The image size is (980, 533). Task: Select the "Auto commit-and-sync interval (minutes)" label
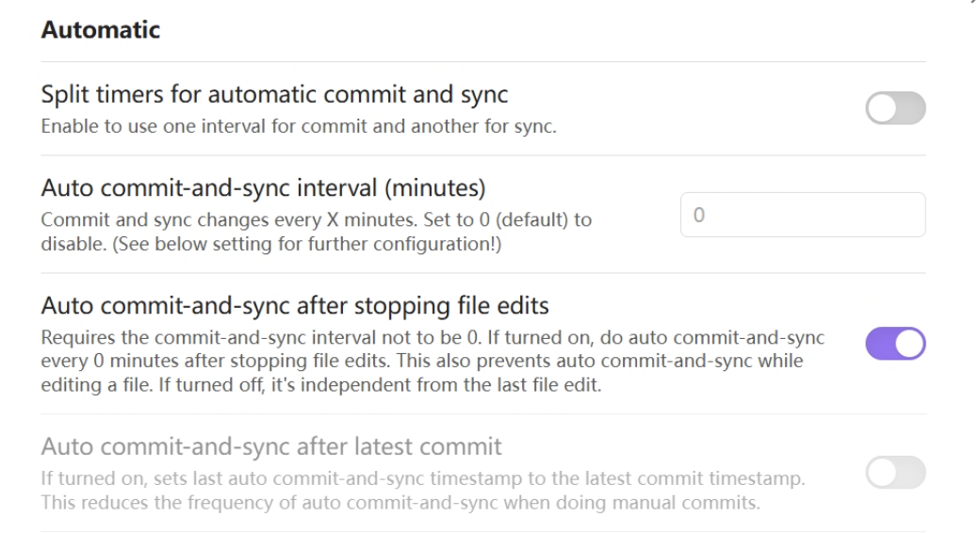pyautogui.click(x=263, y=188)
